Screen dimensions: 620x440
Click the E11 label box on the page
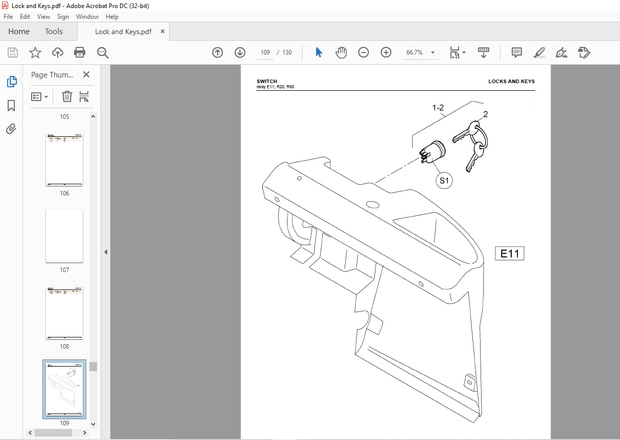[510, 253]
